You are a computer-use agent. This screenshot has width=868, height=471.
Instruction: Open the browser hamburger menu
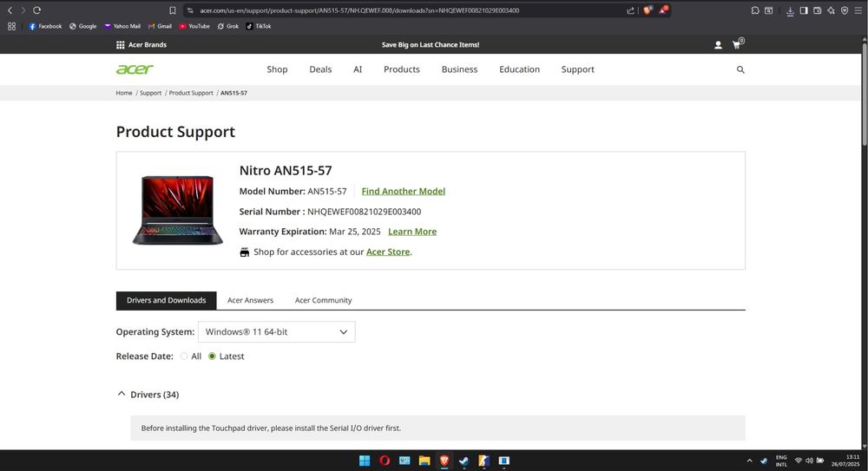[x=858, y=10]
